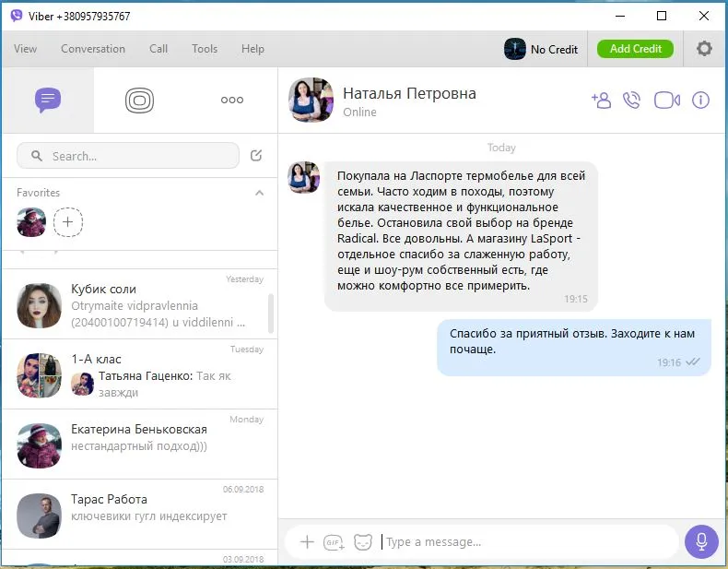Image resolution: width=728 pixels, height=569 pixels.
Task: Click the double check delivery mark at 19:16
Action: point(693,362)
